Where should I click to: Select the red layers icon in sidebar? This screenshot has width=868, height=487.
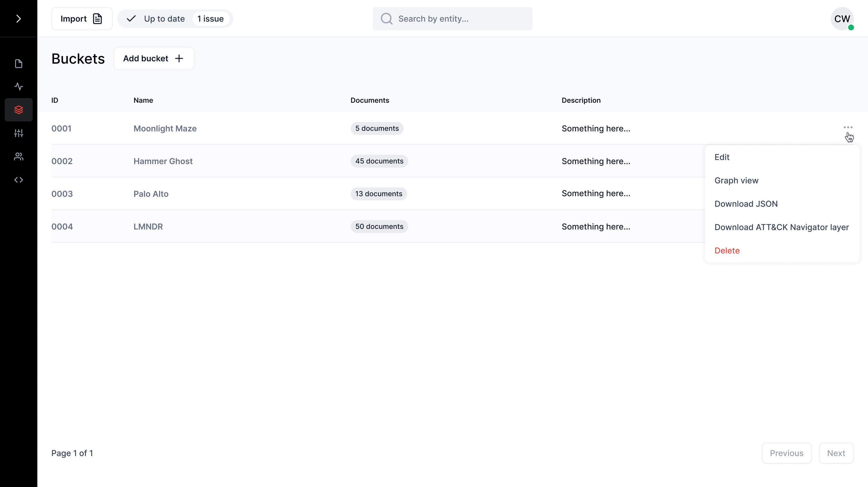(19, 109)
